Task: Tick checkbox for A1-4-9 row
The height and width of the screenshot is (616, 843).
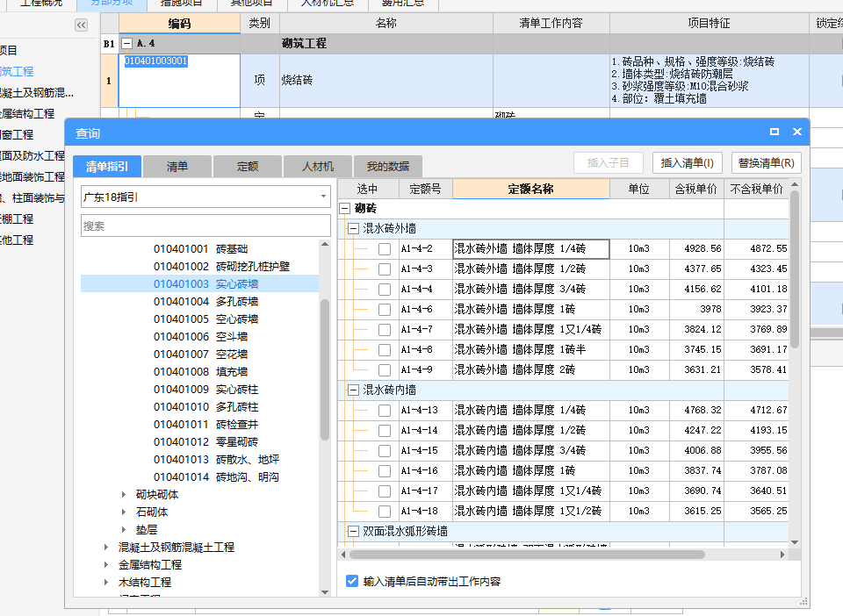Action: point(385,370)
